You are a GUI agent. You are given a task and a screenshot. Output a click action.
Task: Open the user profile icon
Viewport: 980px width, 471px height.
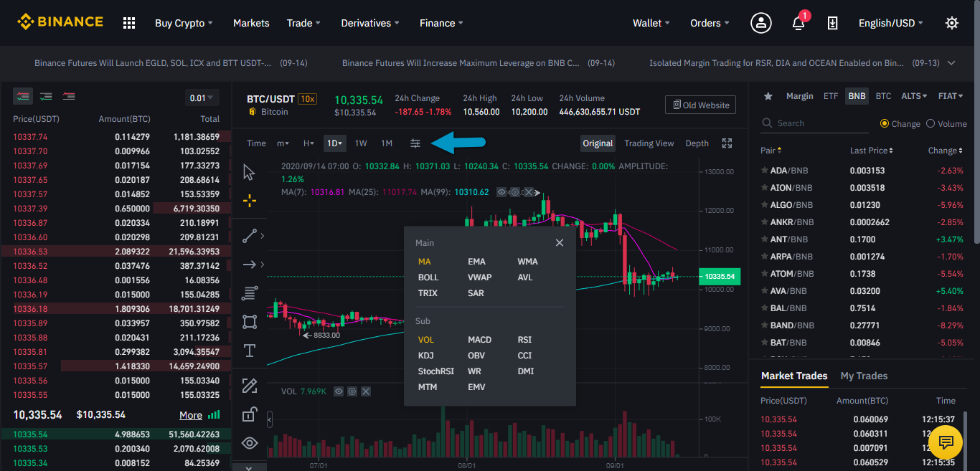pos(761,23)
